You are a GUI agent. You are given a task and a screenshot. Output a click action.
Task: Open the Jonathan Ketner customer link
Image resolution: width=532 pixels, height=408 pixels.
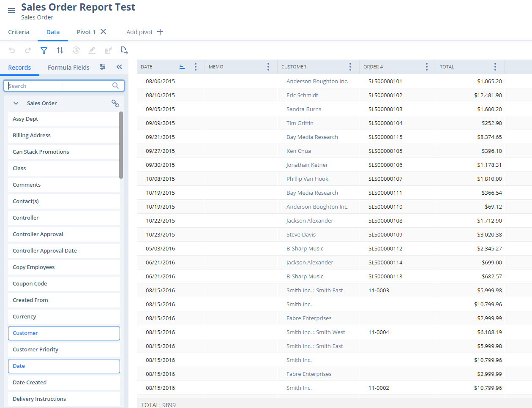pyautogui.click(x=307, y=165)
